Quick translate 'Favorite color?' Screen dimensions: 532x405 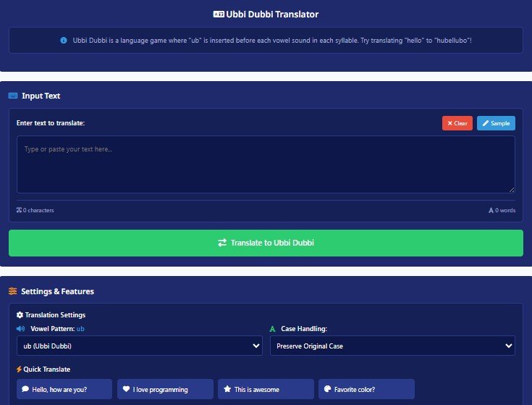click(366, 389)
